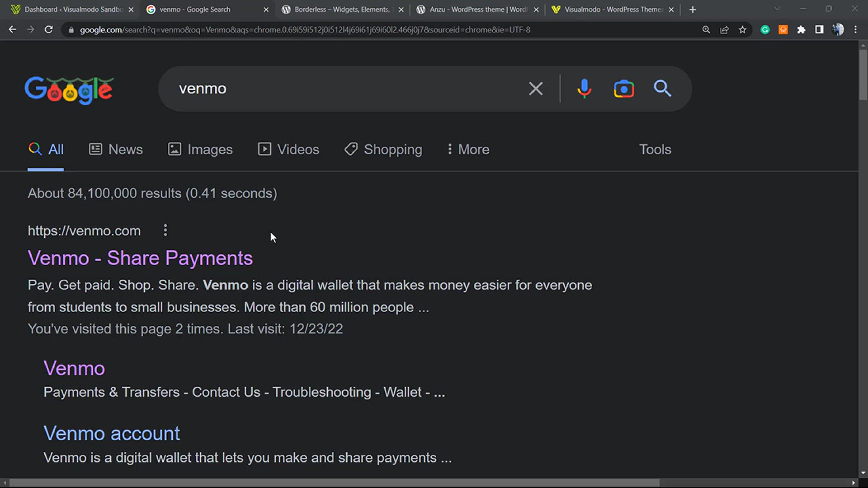868x488 pixels.
Task: Select the All results filter
Action: point(46,150)
